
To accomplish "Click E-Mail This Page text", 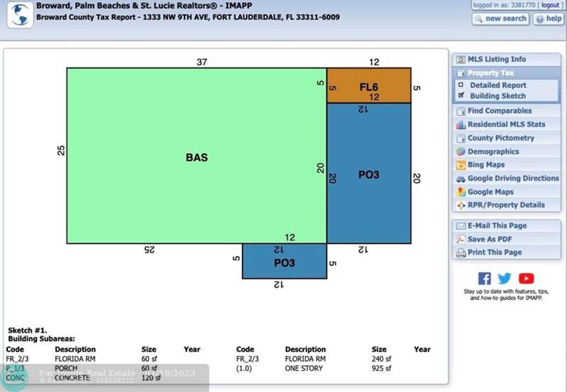I will [x=497, y=226].
